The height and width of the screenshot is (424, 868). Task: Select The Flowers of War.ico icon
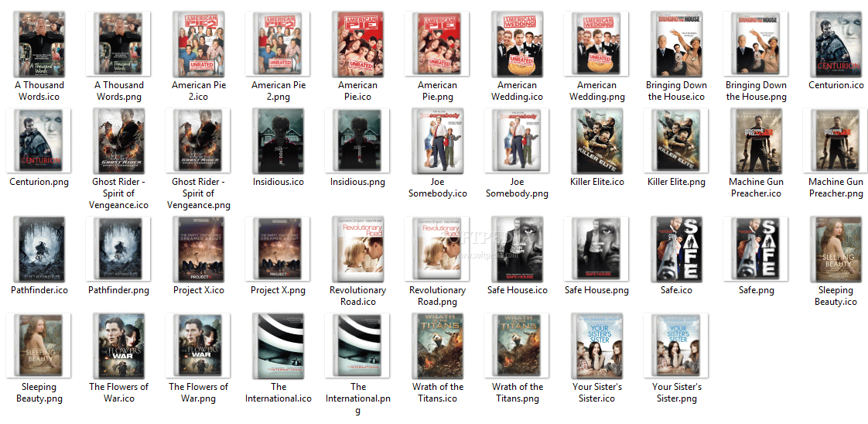pos(119,345)
